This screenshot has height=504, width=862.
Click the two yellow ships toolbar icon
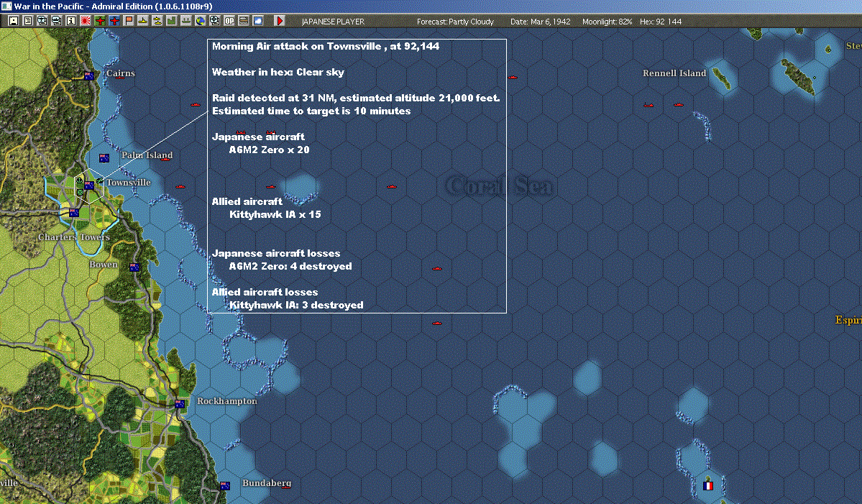[157, 21]
